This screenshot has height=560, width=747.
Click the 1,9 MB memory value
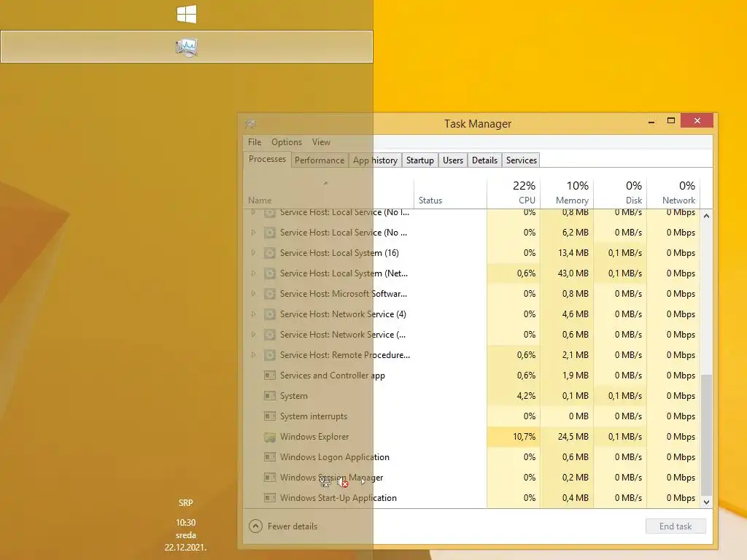pyautogui.click(x=575, y=376)
